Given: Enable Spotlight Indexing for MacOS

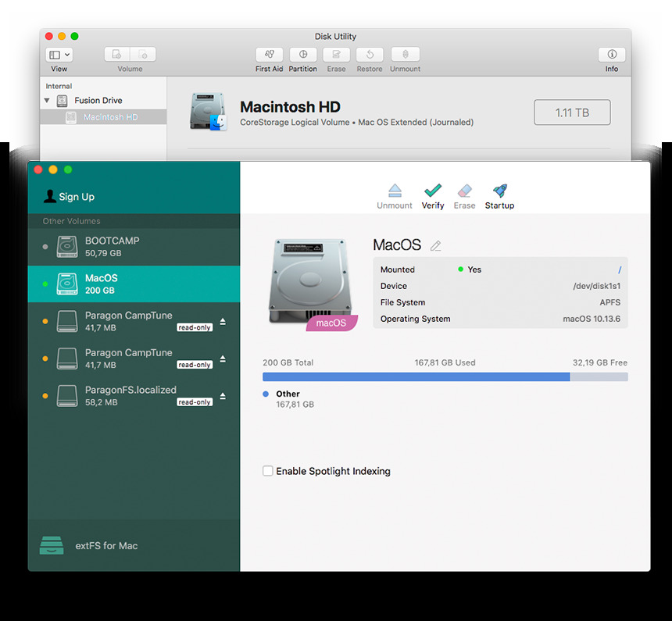Looking at the screenshot, I should (x=268, y=471).
